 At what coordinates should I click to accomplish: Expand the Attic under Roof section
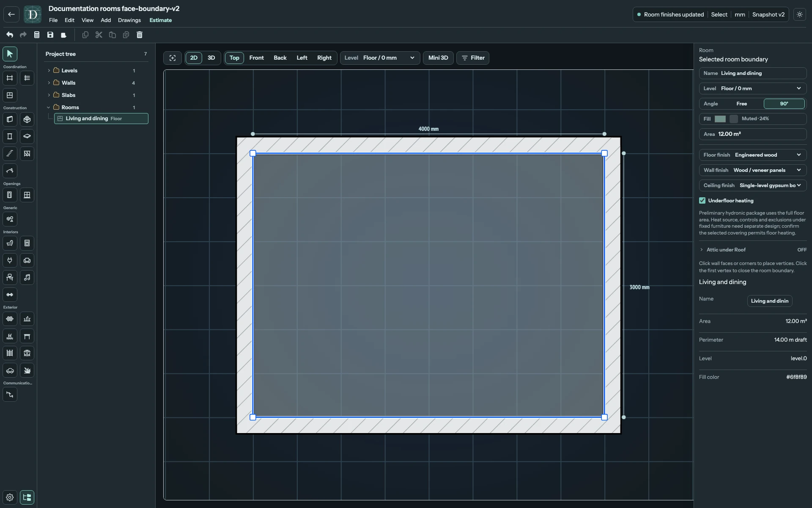(x=753, y=250)
